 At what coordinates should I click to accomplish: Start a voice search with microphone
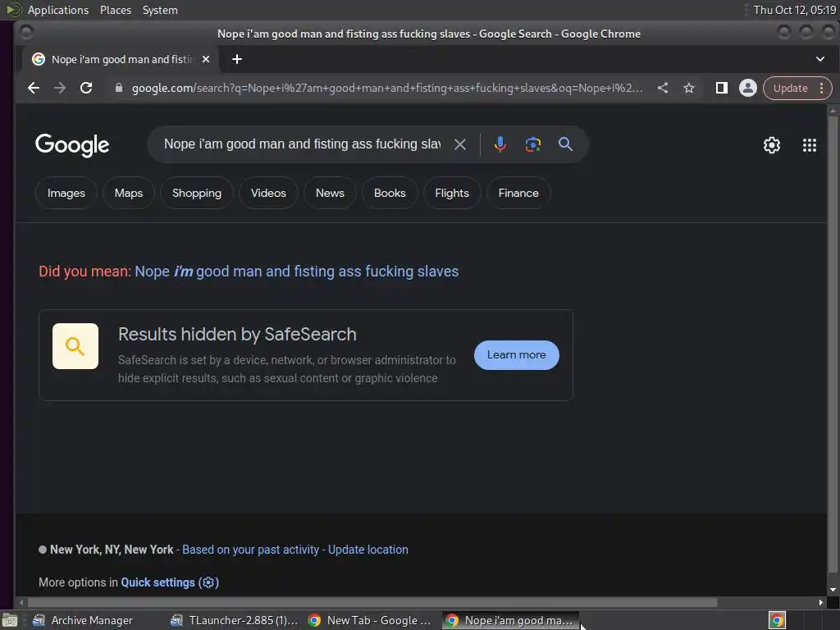coord(500,144)
